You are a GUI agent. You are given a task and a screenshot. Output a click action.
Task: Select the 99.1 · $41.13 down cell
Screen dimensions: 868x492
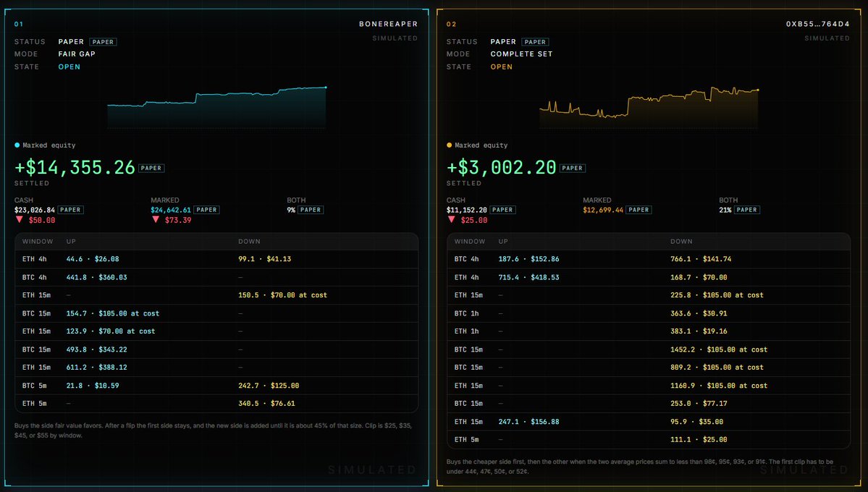(265, 259)
